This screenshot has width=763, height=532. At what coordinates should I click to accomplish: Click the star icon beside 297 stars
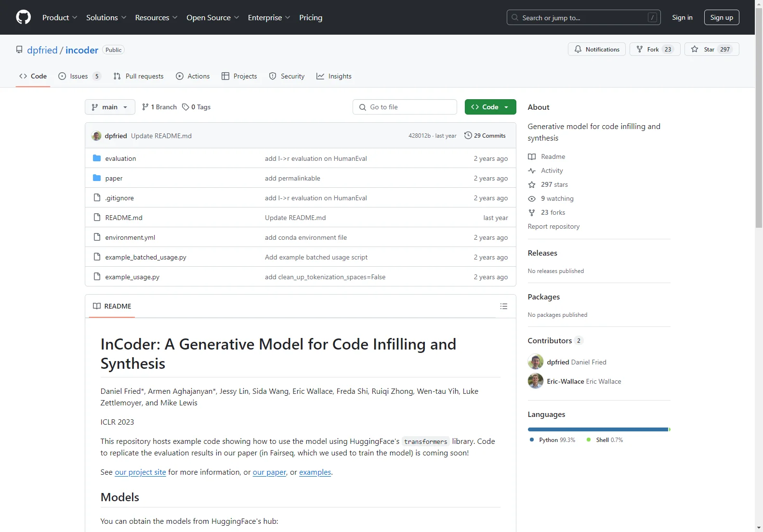pyautogui.click(x=532, y=185)
